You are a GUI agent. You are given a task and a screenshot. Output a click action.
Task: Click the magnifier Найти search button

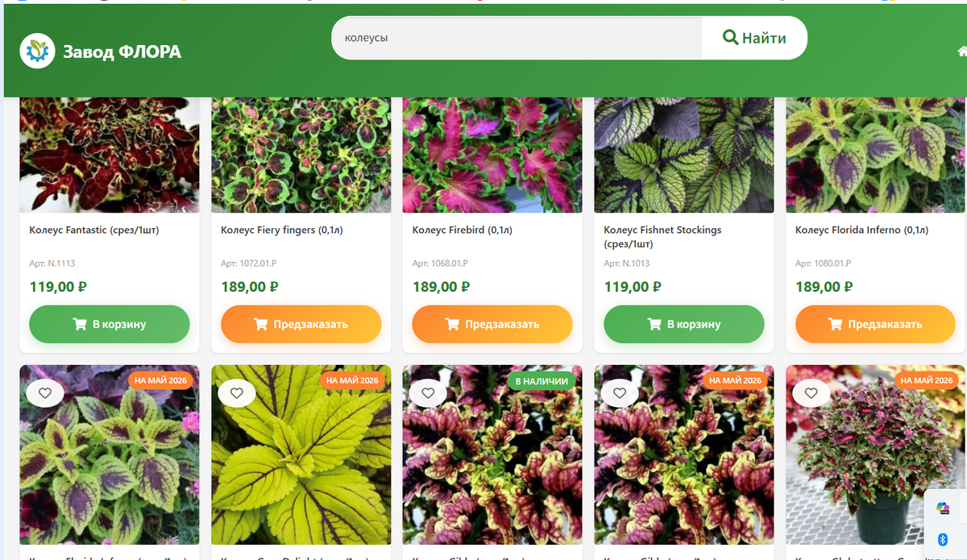click(x=754, y=38)
